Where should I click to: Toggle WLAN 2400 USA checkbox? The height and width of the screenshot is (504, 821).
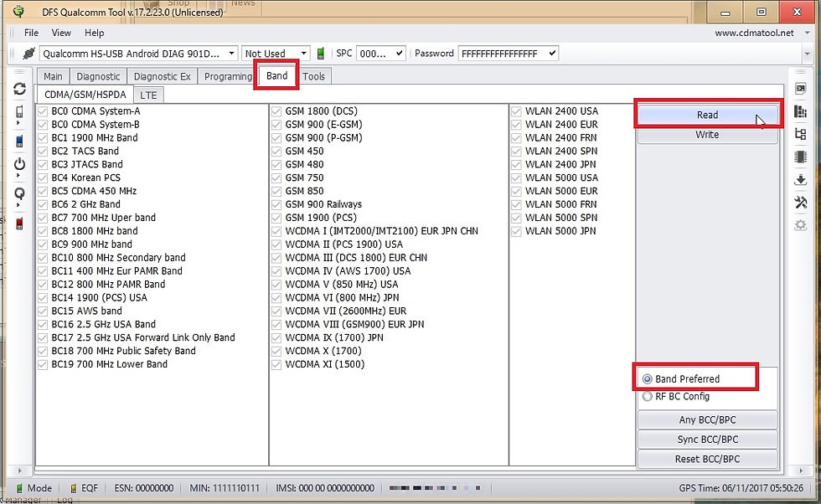tap(516, 111)
